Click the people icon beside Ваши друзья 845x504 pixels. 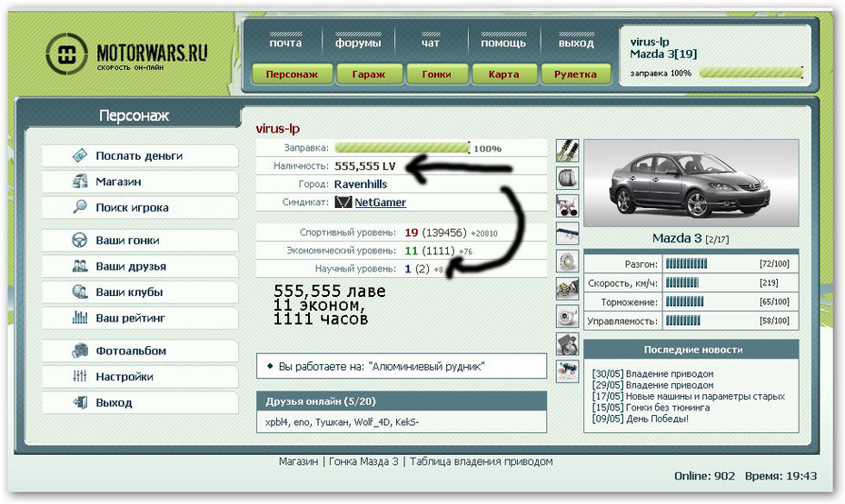80,266
